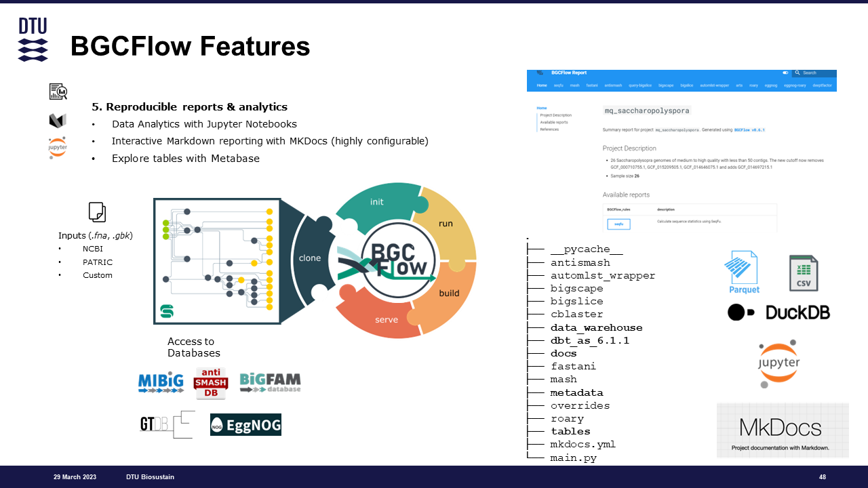Click the MIBiG database logo

[x=161, y=383]
